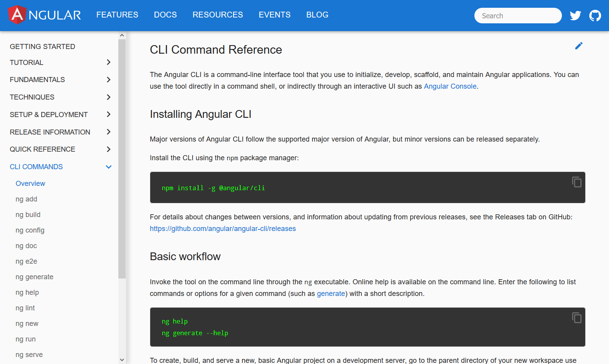
Task: Expand the Release Information chevron
Action: pyautogui.click(x=109, y=132)
